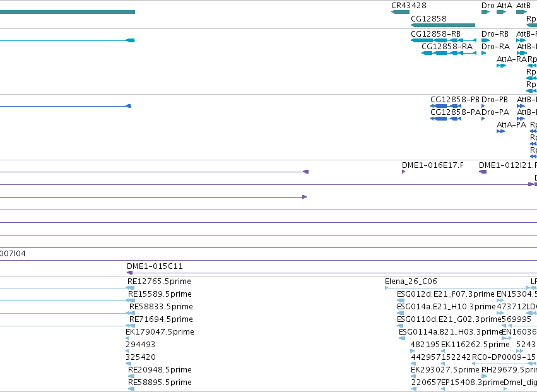This screenshot has width=537, height=392.
Task: Click the CG12858-PB protein feature
Action: (x=446, y=106)
